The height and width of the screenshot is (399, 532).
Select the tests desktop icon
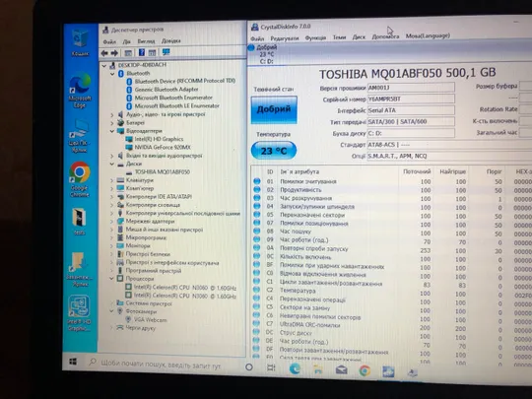(x=80, y=222)
